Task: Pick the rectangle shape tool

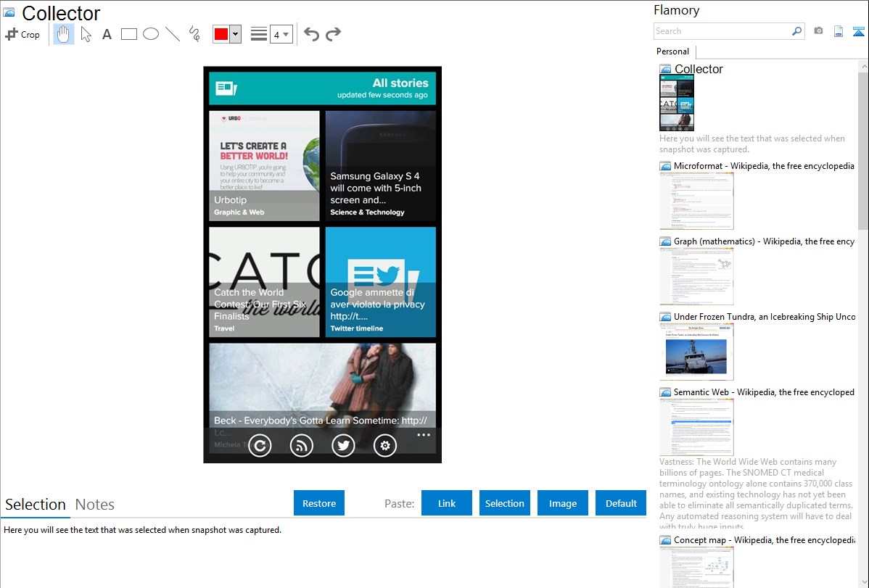Action: pyautogui.click(x=129, y=34)
